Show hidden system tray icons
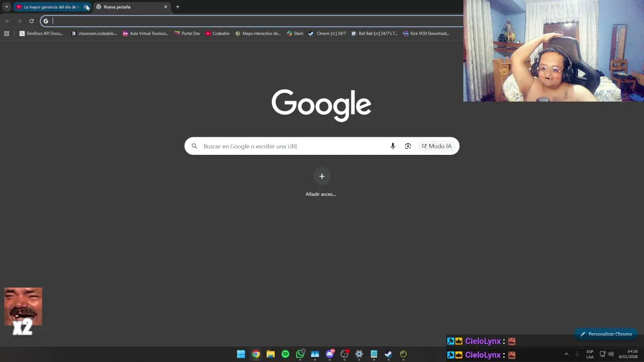Viewport: 644px width, 362px height. 566,354
